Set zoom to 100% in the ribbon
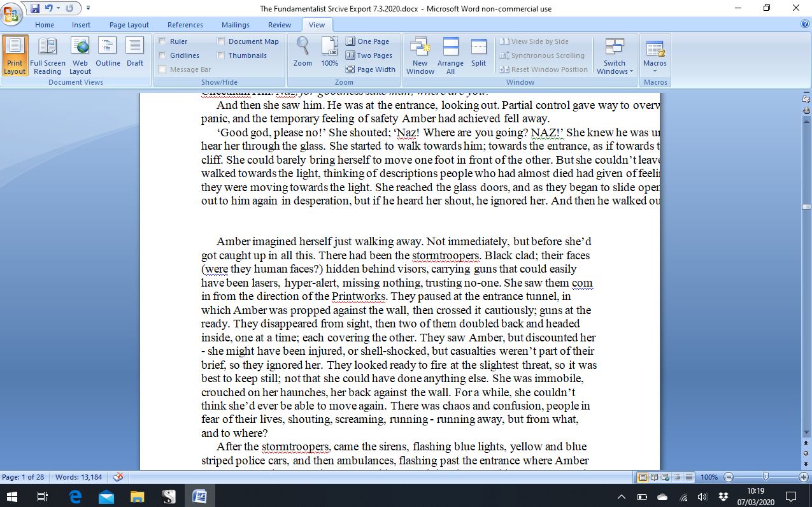This screenshot has width=812, height=507. [x=329, y=52]
